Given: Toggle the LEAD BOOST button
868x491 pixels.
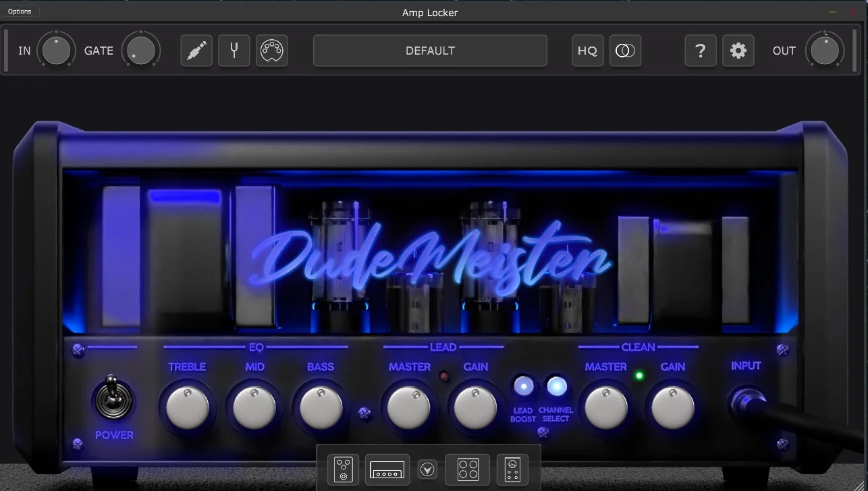Looking at the screenshot, I should [x=524, y=386].
